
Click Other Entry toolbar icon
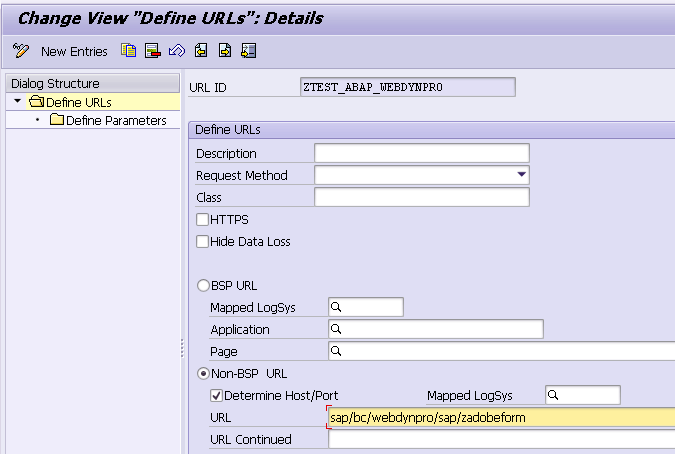click(x=249, y=51)
